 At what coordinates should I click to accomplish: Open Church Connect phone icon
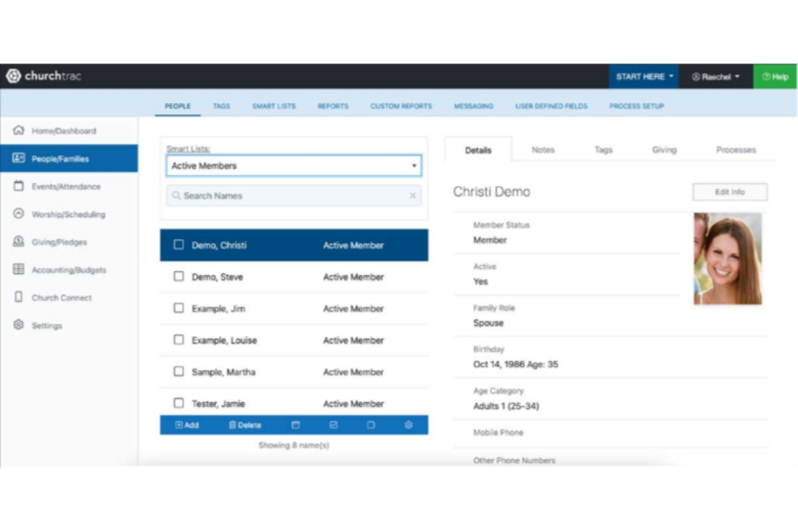(19, 297)
